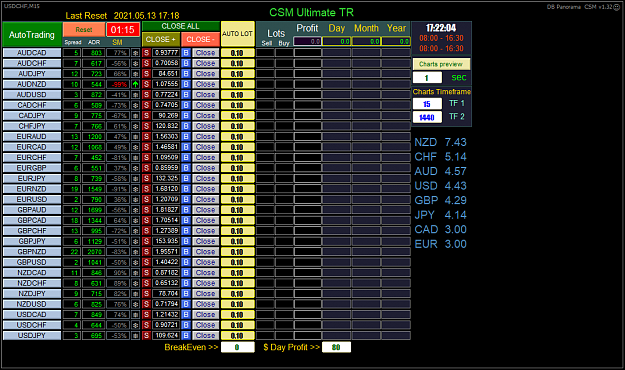This screenshot has width=625, height=370.
Task: Open the USDJPY symbol button
Action: (32, 336)
